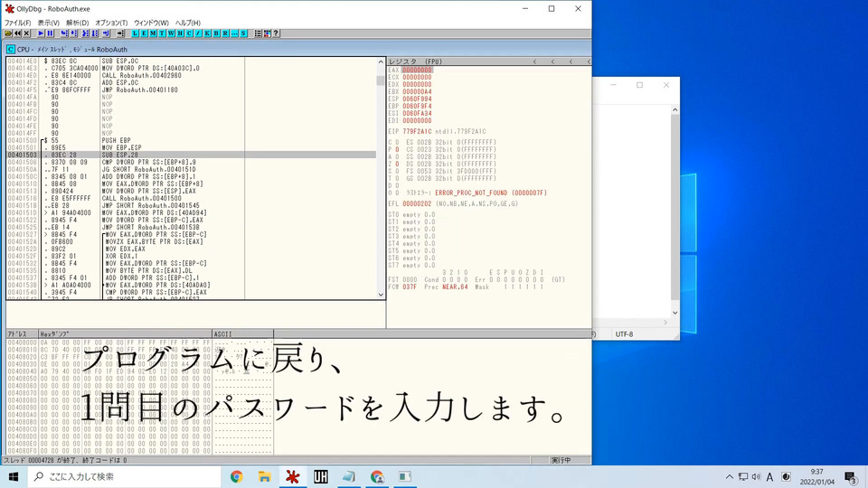
Task: Show Patches with slash icon
Action: point(198,33)
